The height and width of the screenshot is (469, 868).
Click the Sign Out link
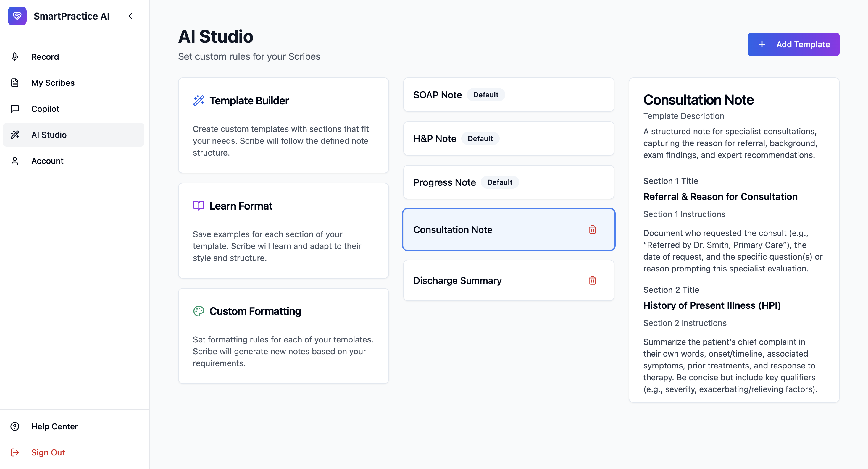pyautogui.click(x=48, y=452)
